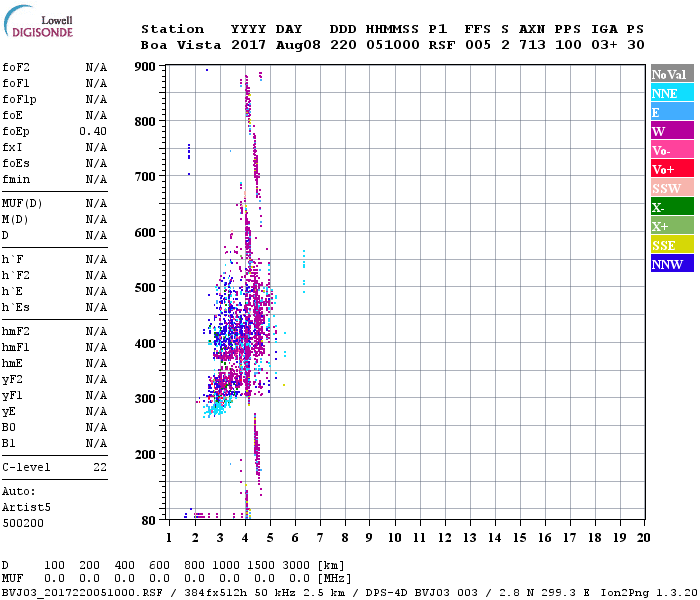Click the 10 MHz frequency axis label
Viewport: 700px width, 600px height.
[394, 538]
